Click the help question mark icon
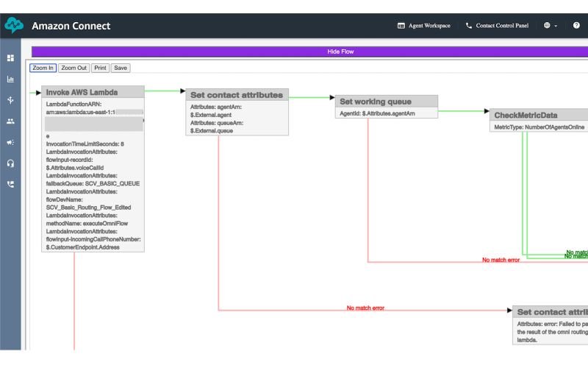 tap(576, 26)
